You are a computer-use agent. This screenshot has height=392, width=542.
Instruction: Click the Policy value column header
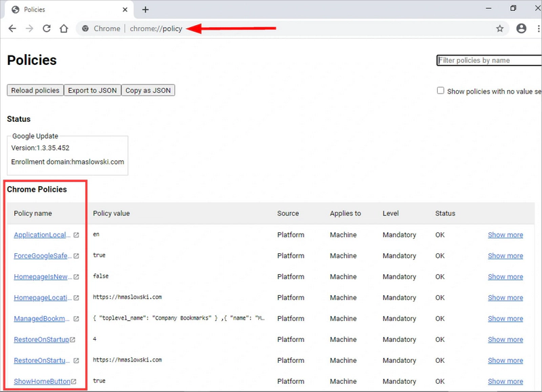(x=111, y=213)
